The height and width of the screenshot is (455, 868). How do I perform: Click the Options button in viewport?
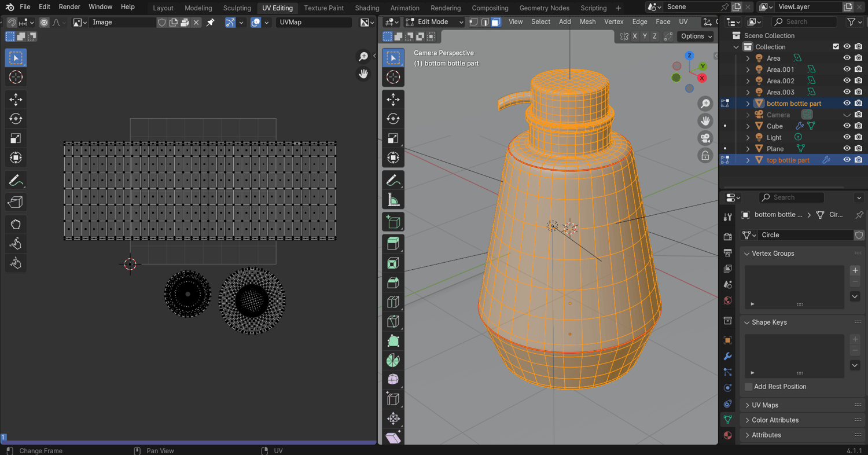(x=696, y=36)
